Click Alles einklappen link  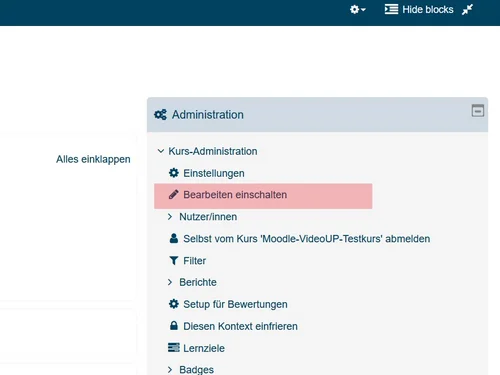click(93, 159)
